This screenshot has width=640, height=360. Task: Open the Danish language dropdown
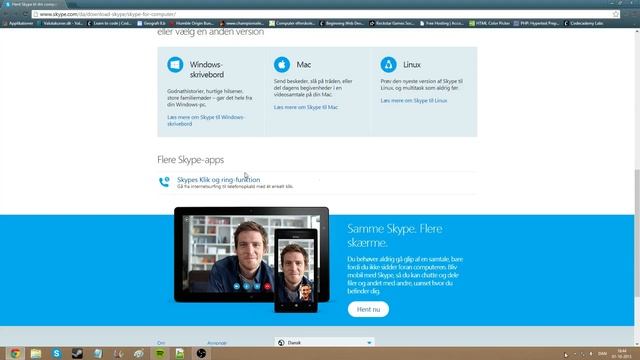click(324, 343)
